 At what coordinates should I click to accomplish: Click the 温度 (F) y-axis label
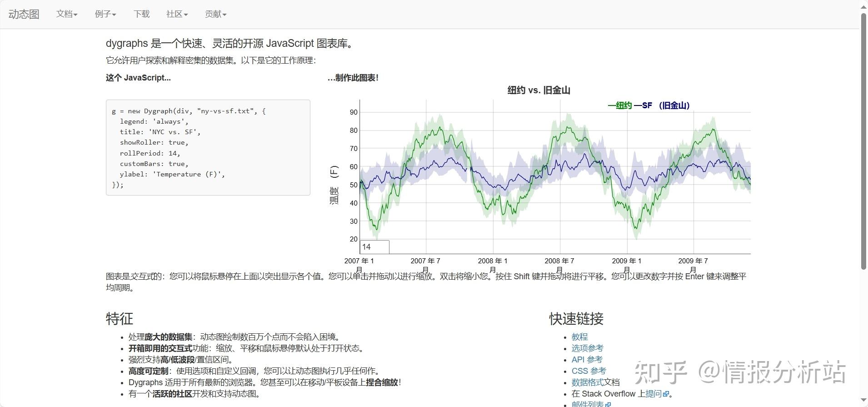coord(334,185)
